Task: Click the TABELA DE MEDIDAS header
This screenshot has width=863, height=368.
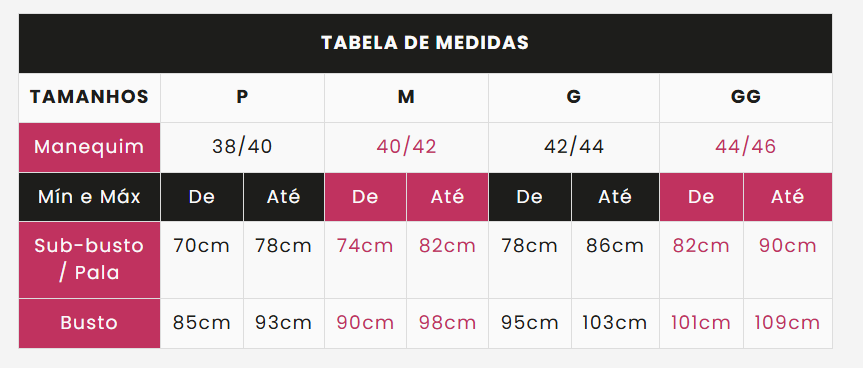Action: [425, 43]
